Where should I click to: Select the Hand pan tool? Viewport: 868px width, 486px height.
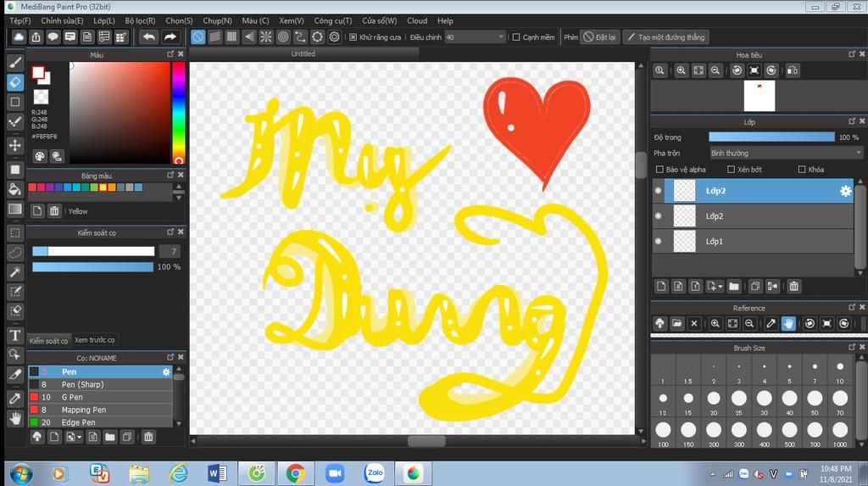15,418
